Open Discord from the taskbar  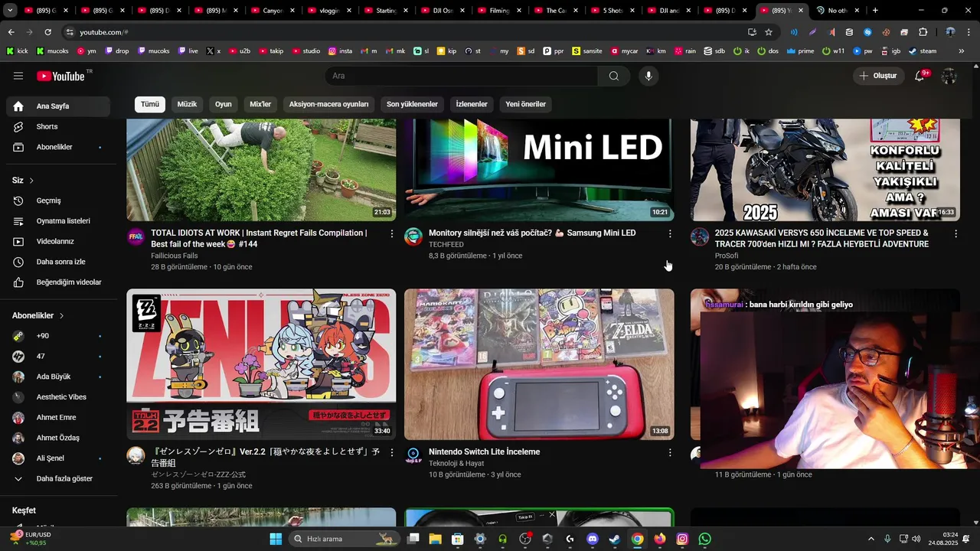592,539
